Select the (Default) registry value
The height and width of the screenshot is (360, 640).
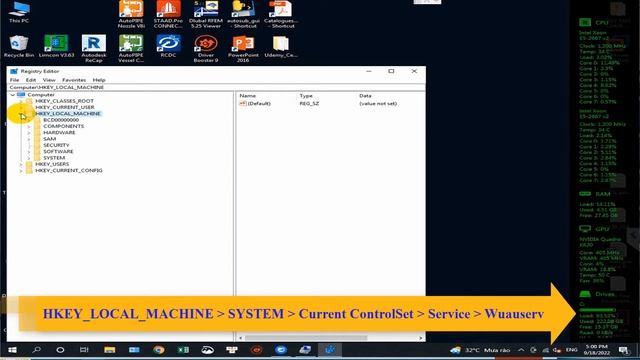[x=259, y=104]
